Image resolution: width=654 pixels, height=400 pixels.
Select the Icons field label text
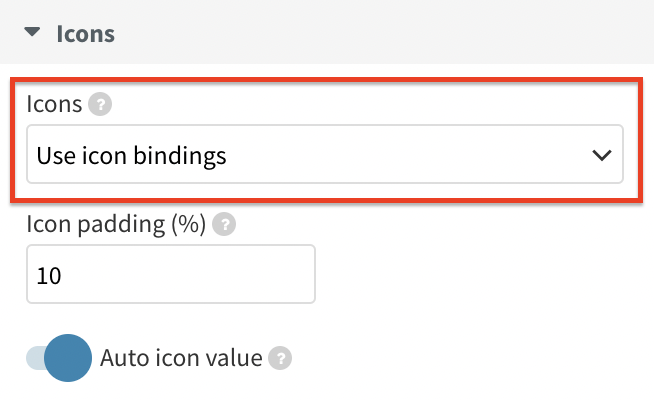pyautogui.click(x=54, y=103)
